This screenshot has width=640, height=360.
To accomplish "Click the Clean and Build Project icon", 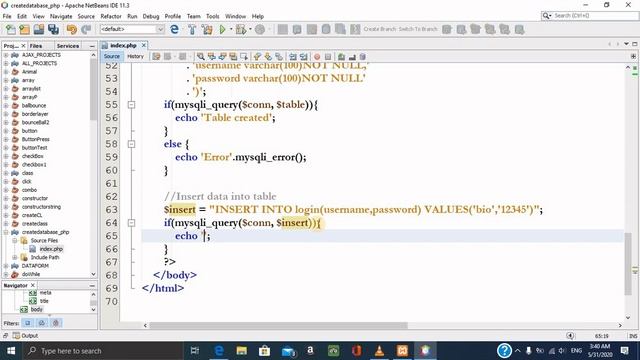I will [x=207, y=29].
